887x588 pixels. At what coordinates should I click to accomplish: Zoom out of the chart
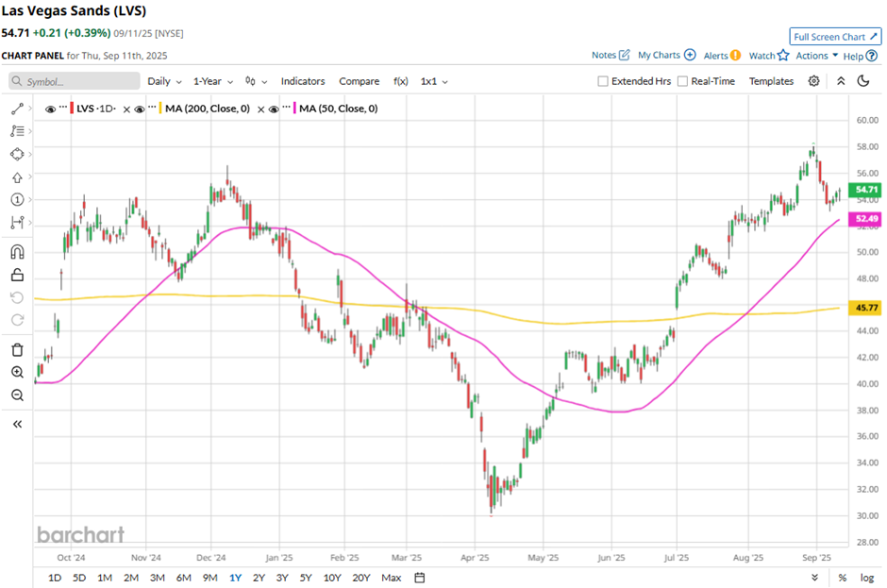click(x=17, y=395)
